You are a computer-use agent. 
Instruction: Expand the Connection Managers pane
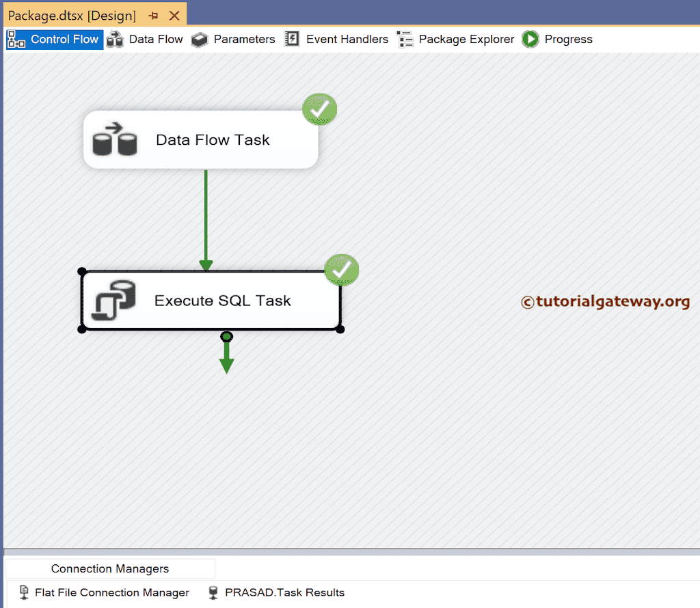109,568
